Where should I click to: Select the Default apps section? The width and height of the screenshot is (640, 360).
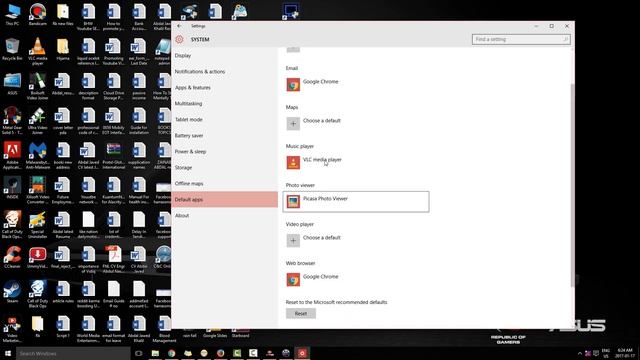(x=224, y=199)
